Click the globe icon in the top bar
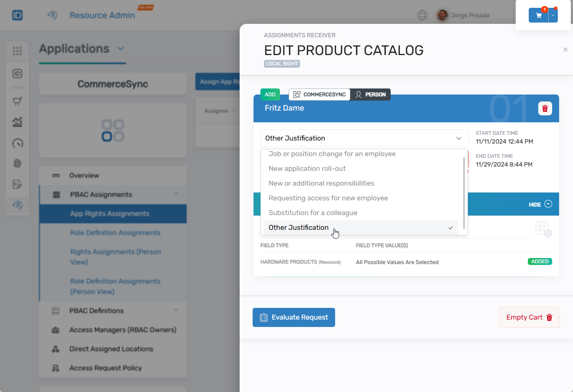 coord(422,15)
